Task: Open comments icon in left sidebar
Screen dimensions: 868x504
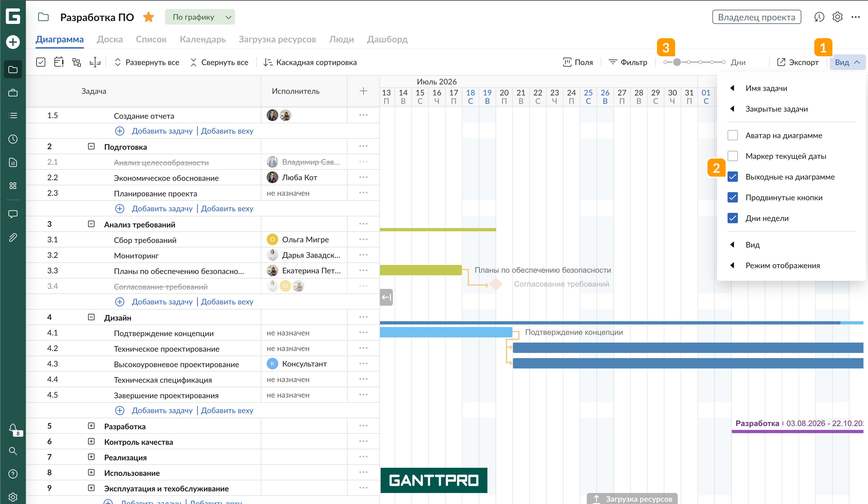Action: (13, 214)
